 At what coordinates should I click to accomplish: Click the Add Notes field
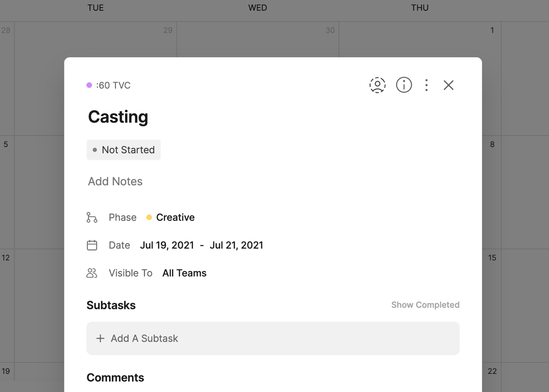click(115, 181)
